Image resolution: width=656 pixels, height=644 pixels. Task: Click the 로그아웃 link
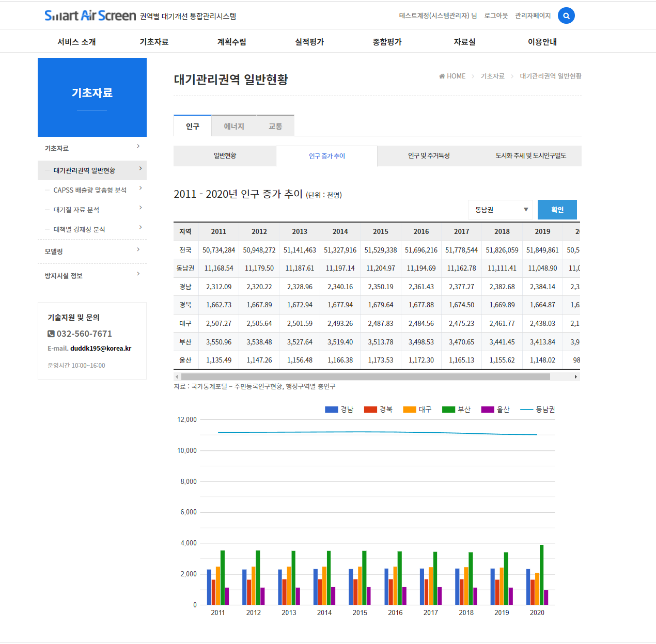(x=496, y=16)
